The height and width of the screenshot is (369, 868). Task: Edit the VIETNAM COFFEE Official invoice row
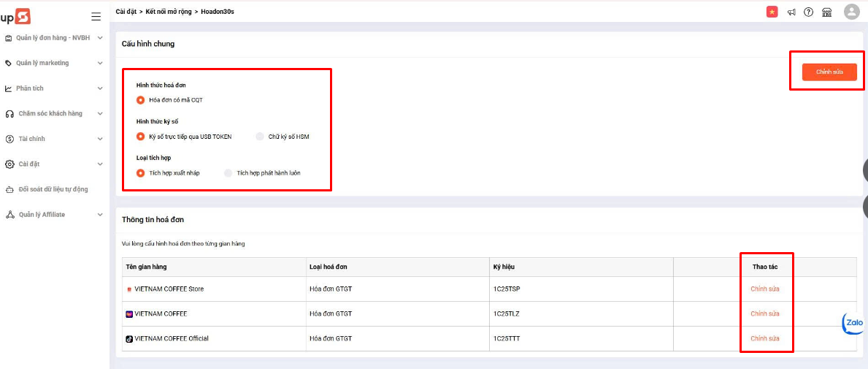point(764,338)
